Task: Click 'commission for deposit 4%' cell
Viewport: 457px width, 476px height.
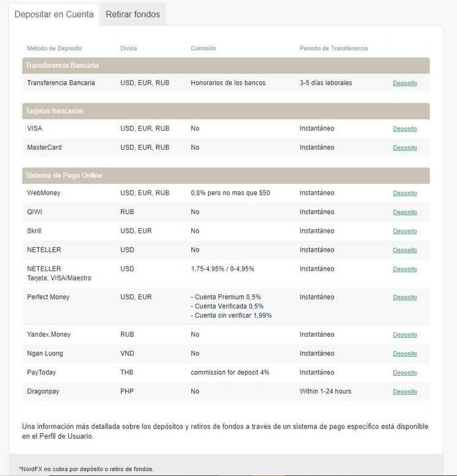Action: (230, 372)
